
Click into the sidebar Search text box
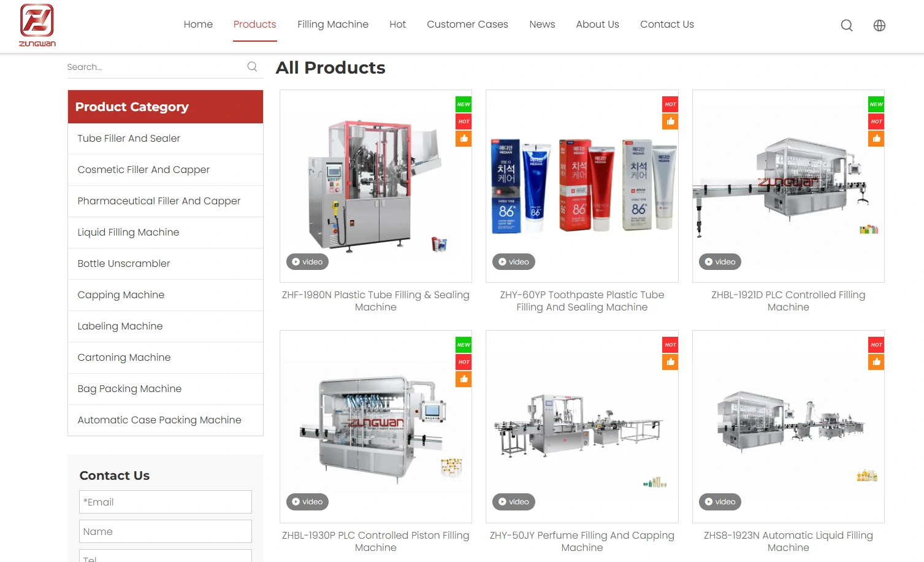[x=153, y=67]
